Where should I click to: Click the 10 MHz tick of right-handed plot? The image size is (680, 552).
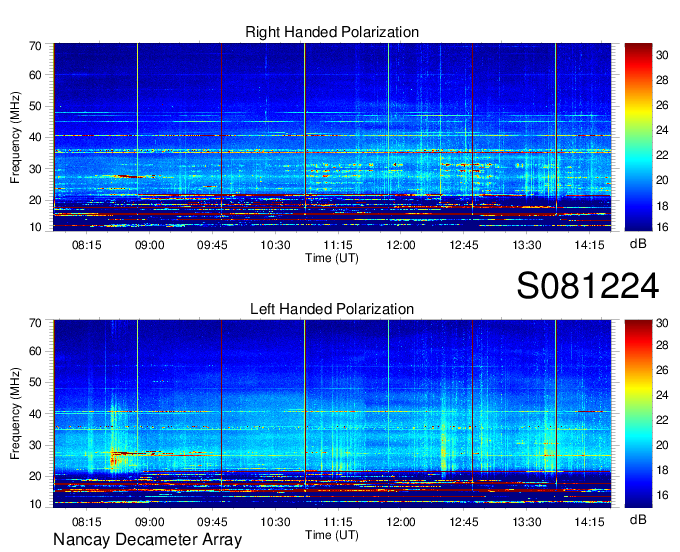(35, 227)
